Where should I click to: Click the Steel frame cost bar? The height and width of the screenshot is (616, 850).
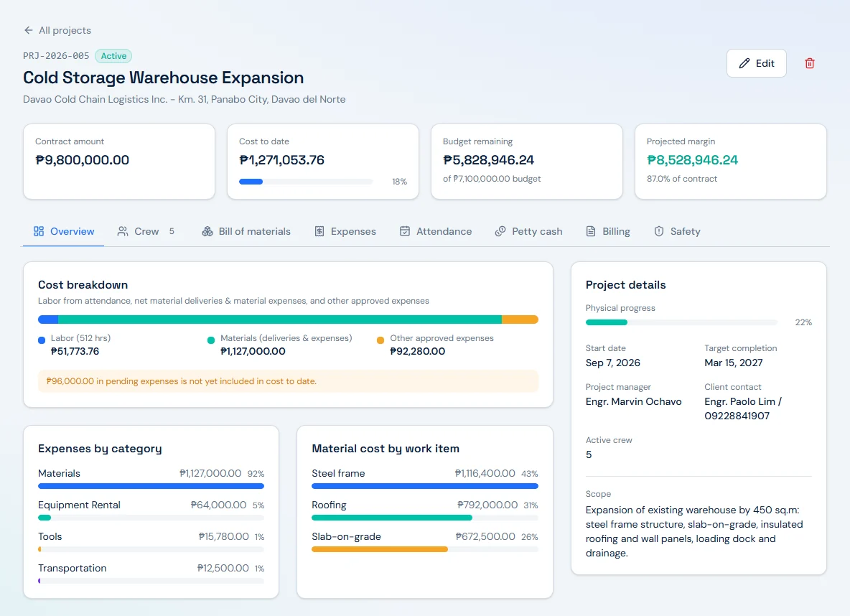click(425, 486)
